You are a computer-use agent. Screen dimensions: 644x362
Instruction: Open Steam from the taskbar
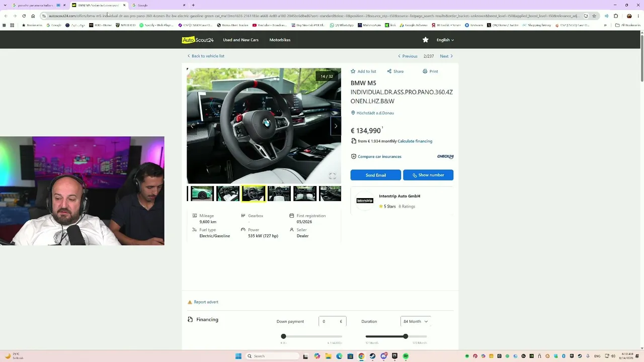tap(372, 356)
